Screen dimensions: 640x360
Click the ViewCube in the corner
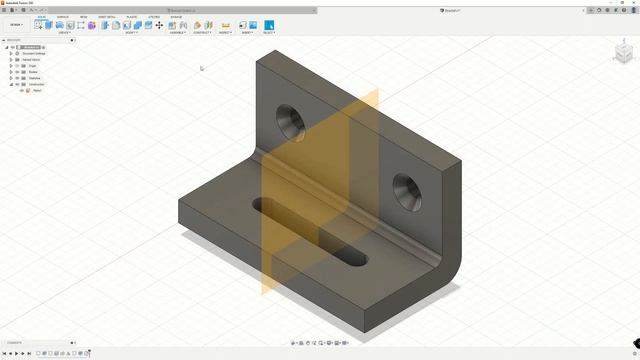(624, 53)
